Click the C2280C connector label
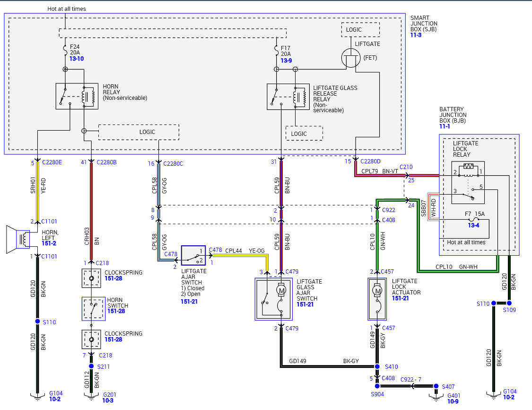The width and height of the screenshot is (532, 410). click(173, 164)
